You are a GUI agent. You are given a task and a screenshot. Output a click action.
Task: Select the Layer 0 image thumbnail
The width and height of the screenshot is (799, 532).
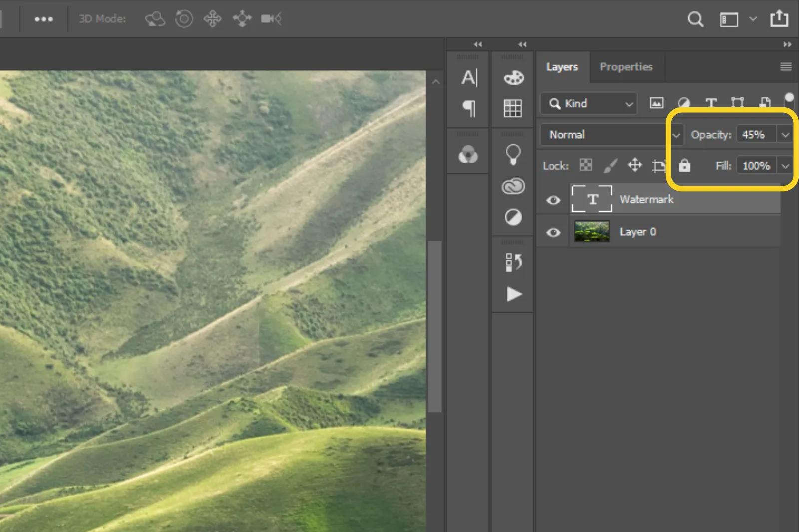click(x=592, y=232)
